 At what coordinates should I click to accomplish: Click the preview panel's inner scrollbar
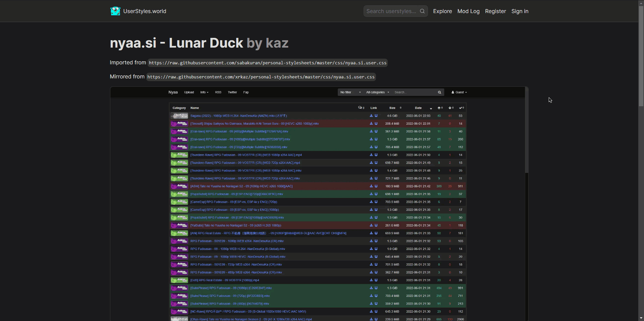(x=527, y=131)
